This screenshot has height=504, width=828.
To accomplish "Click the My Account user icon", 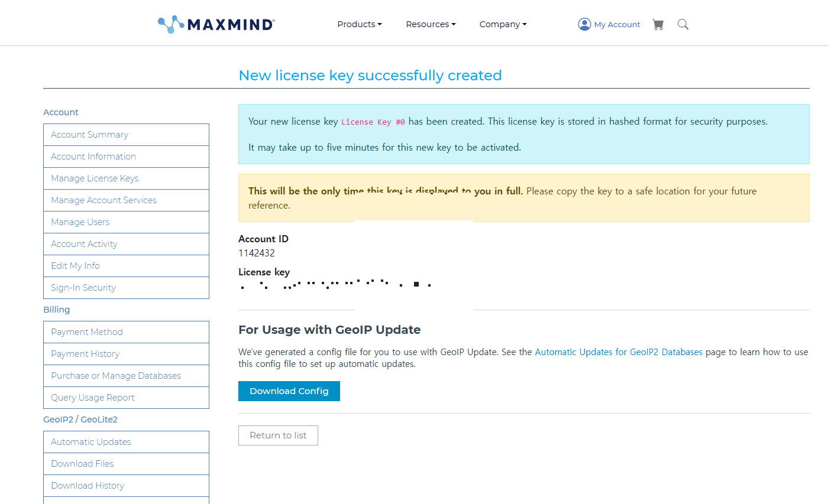I will pos(584,24).
